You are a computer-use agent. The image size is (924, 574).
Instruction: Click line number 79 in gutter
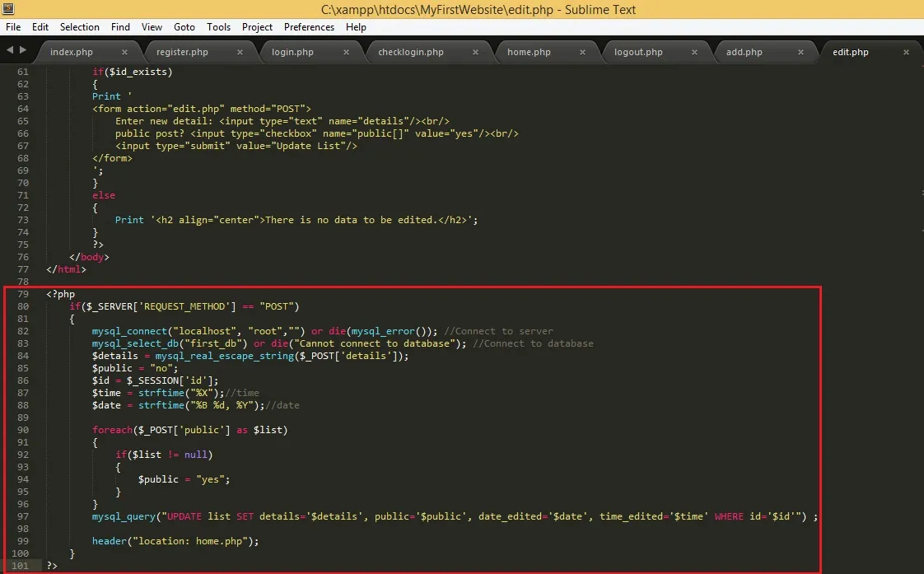click(22, 294)
